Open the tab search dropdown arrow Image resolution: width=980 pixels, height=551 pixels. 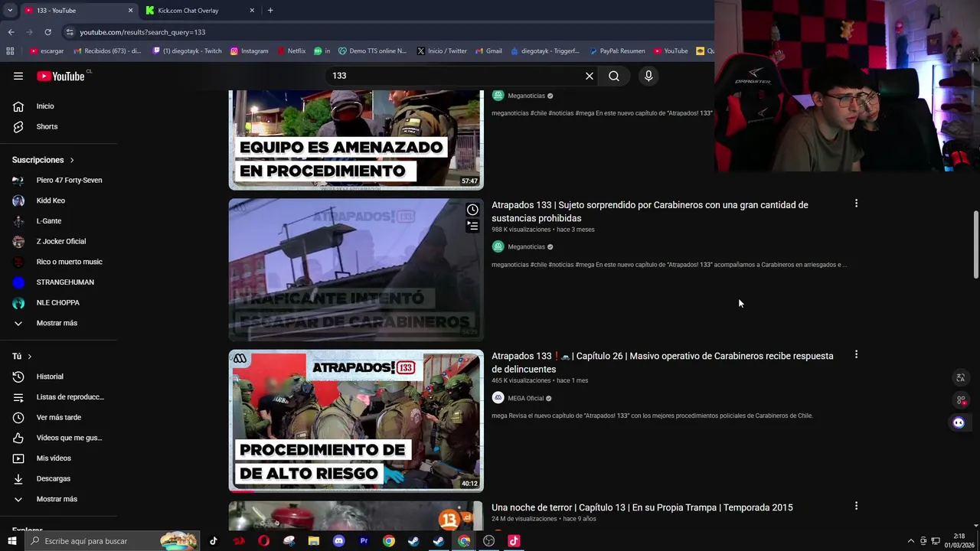[x=9, y=10]
